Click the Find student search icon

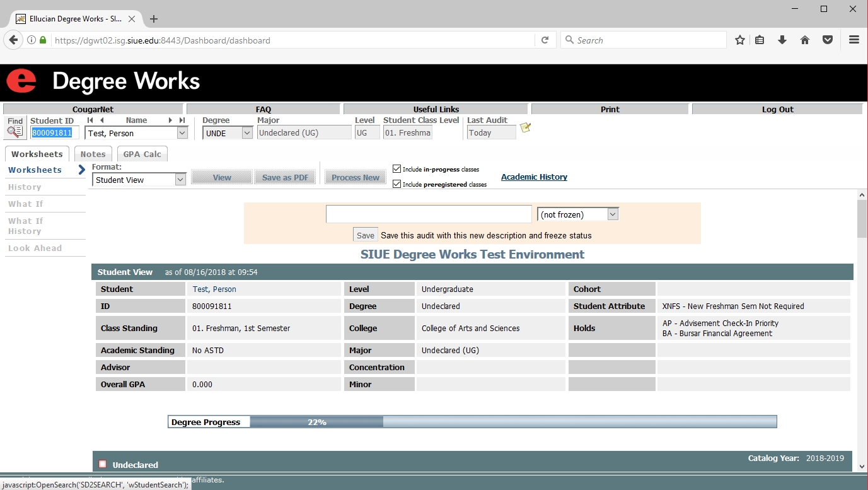point(14,131)
